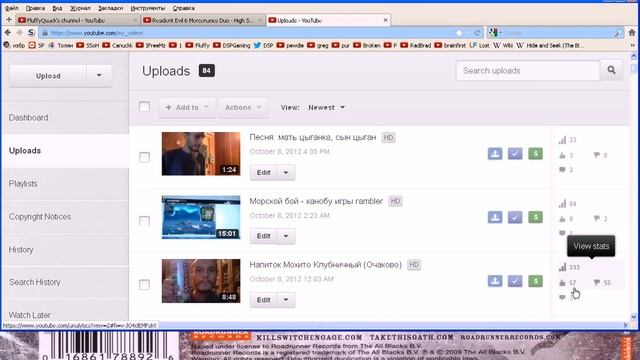Click the blue download-arrow icon for Песня video
640x360 pixels.
point(495,153)
